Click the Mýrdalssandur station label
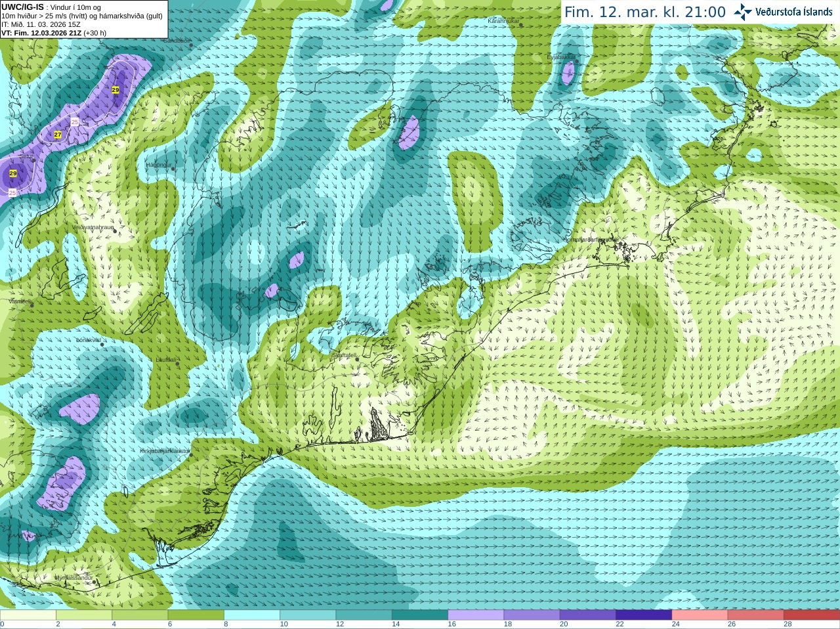840x629 pixels. point(73,578)
